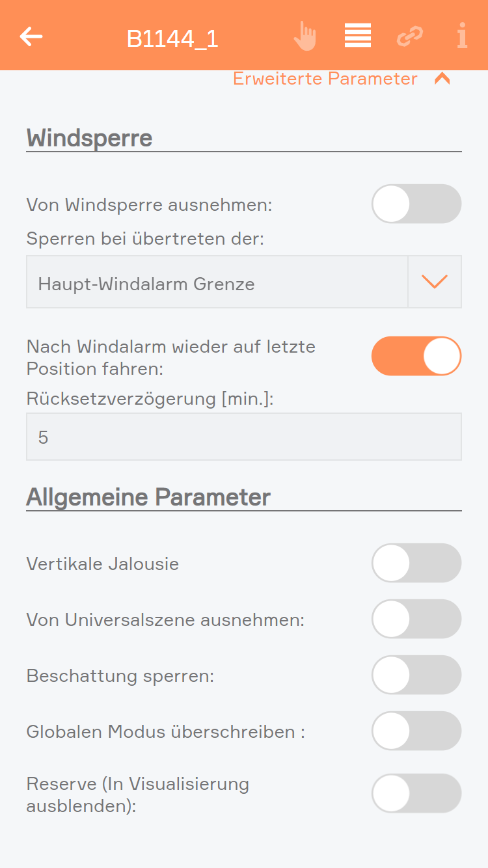Viewport: 488px width, 868px height.
Task: Show device info via i icon
Action: (462, 36)
